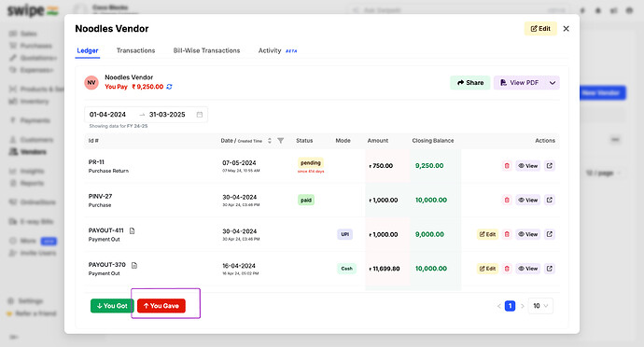Filter the ledger using funnel icon
Viewport: 644px width, 347px height.
[281, 141]
